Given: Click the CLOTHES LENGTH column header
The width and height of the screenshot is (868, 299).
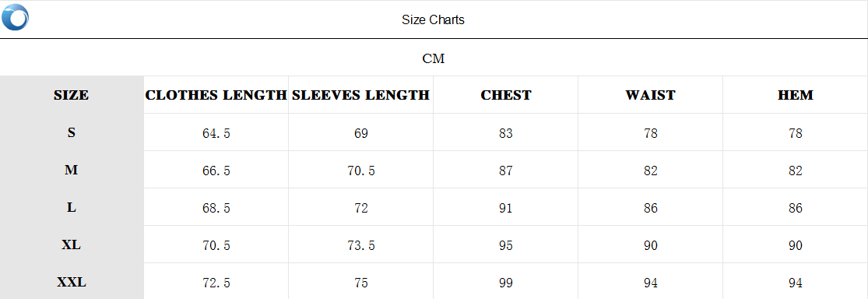Looking at the screenshot, I should coord(216,95).
